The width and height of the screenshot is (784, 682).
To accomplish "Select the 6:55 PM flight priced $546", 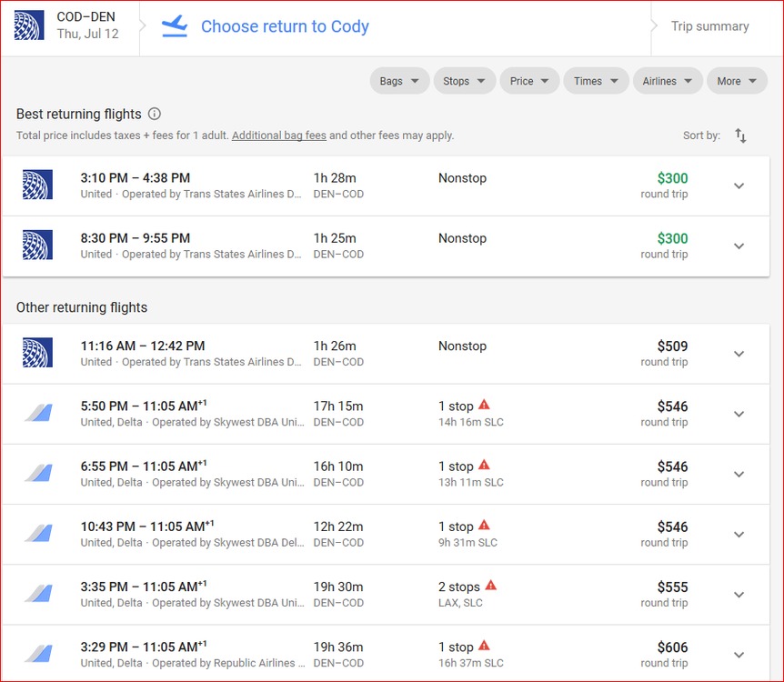I will [x=364, y=474].
